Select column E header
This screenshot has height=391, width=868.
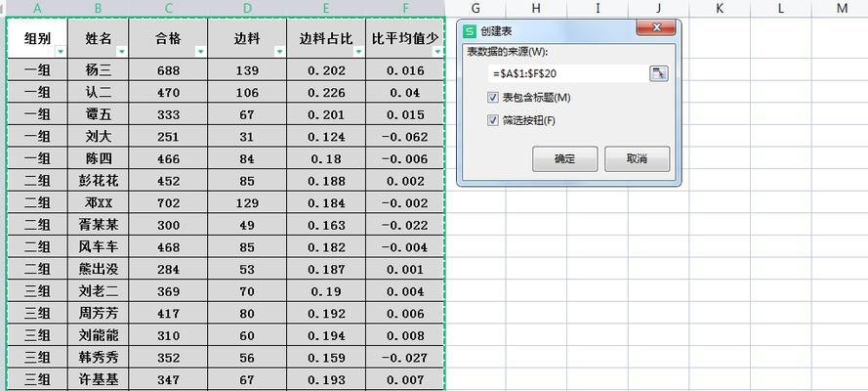click(x=326, y=8)
